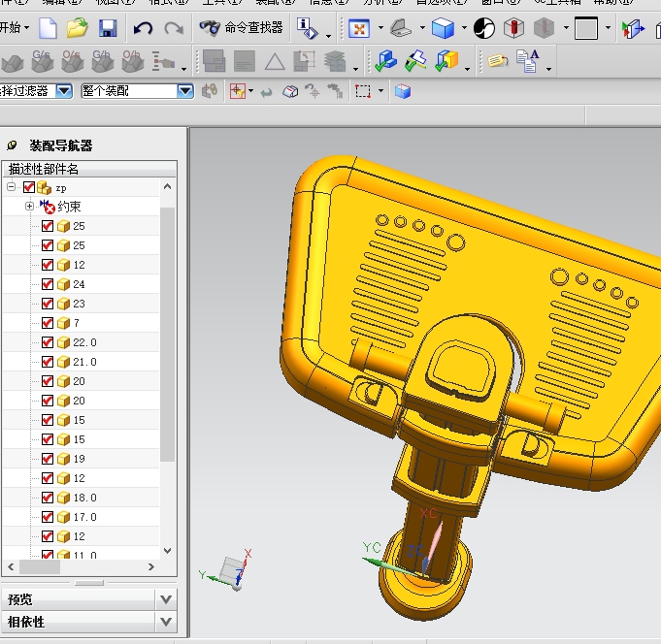Toggle visibility checkbox for component 24
The height and width of the screenshot is (644, 661).
click(x=48, y=284)
